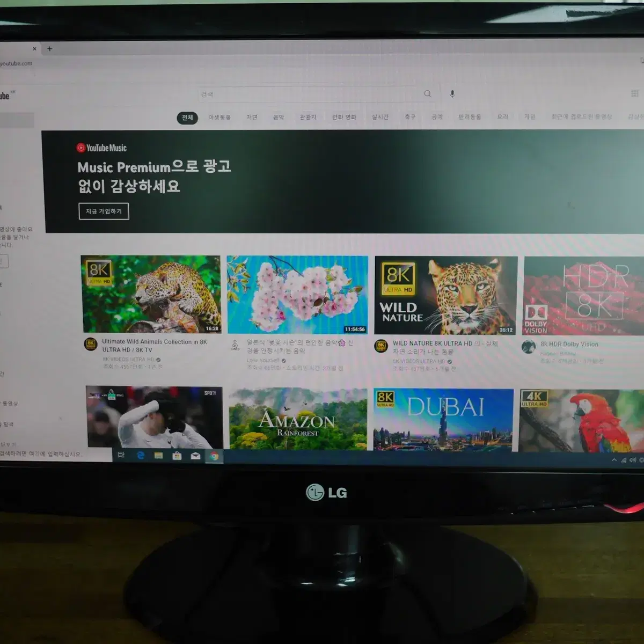Select the 만화 영화 filter chip
644x644 pixels.
coord(344,116)
